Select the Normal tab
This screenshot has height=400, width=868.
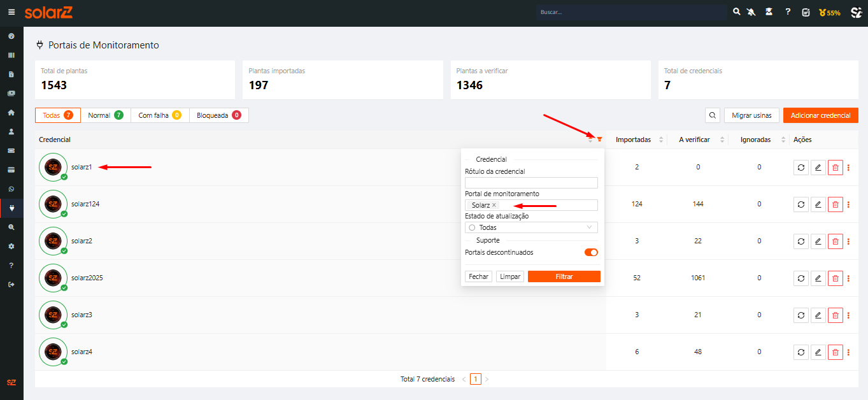click(106, 115)
